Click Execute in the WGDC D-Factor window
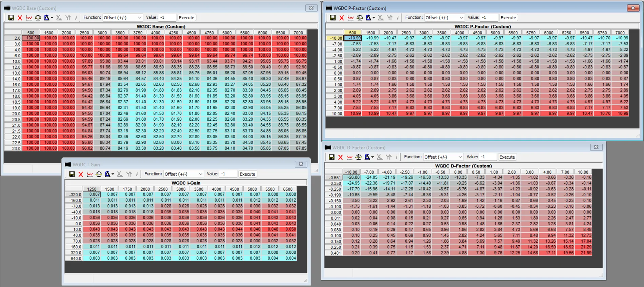Viewport: 644px width, 287px height. click(507, 157)
